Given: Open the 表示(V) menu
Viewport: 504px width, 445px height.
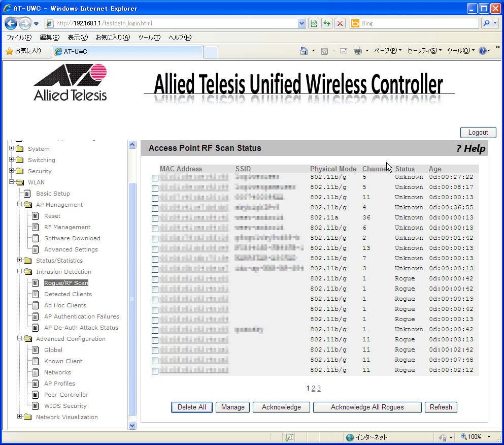Looking at the screenshot, I should (x=78, y=38).
